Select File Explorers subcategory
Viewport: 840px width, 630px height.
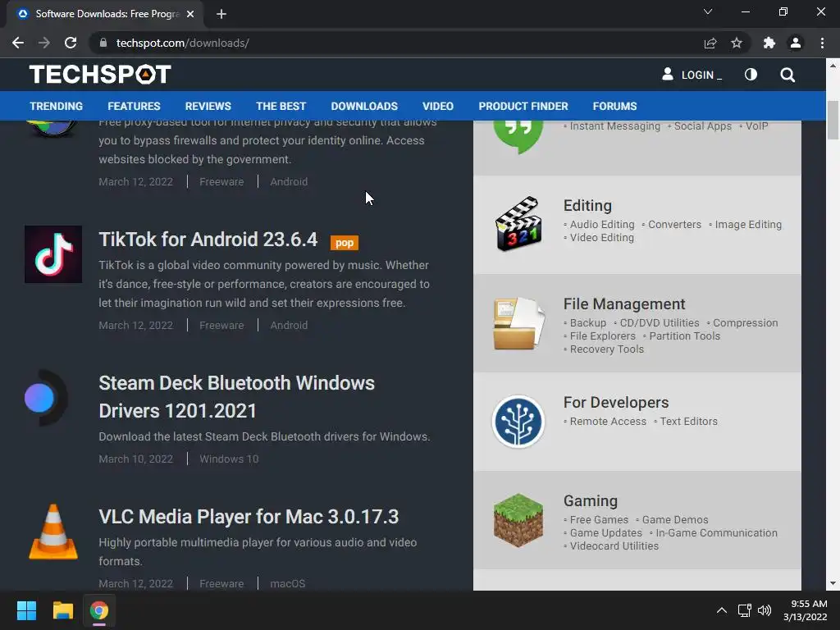coord(603,336)
